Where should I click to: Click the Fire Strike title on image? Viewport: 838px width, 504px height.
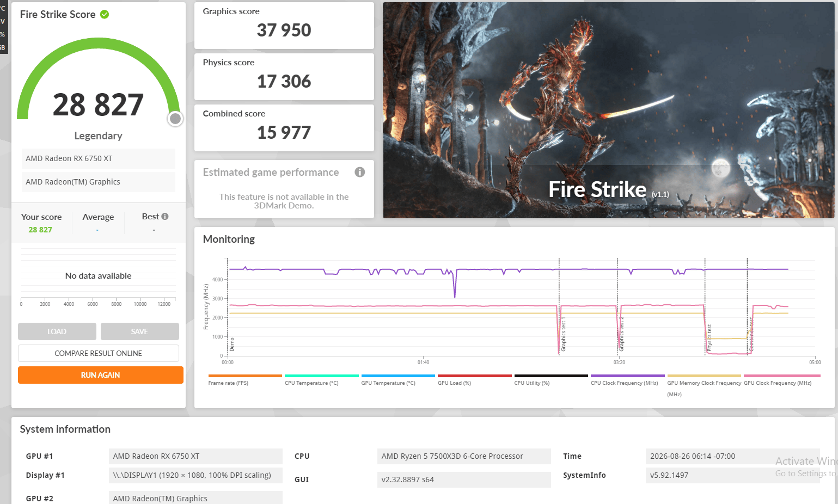click(597, 189)
